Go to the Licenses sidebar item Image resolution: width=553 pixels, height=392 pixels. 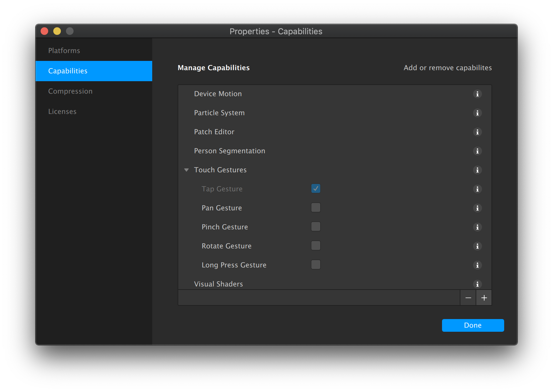click(62, 112)
